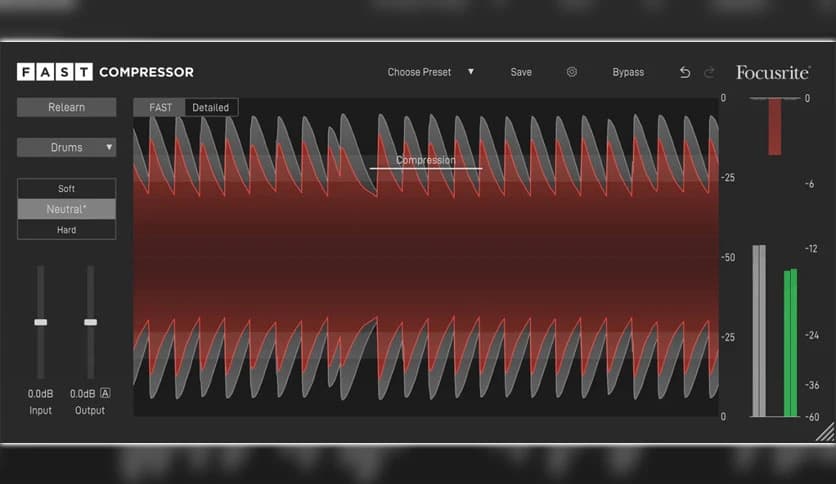Click the Focusrite logo
The width and height of the screenshot is (836, 484).
(x=773, y=72)
